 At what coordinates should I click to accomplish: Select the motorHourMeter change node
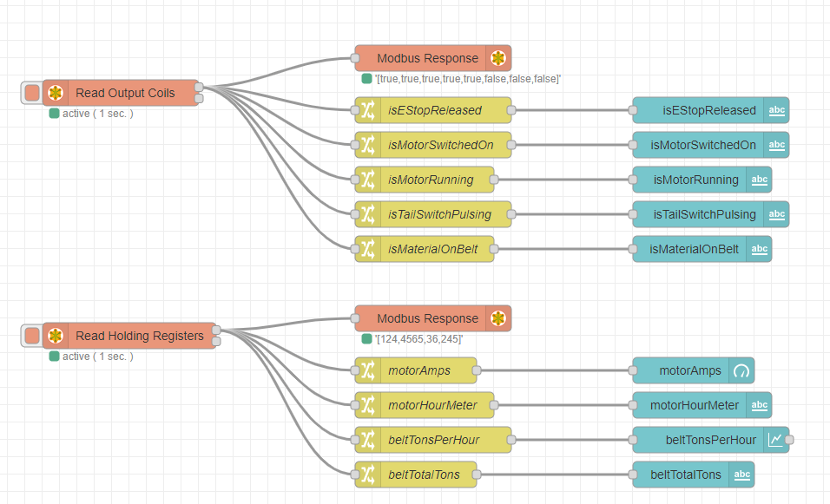(434, 405)
